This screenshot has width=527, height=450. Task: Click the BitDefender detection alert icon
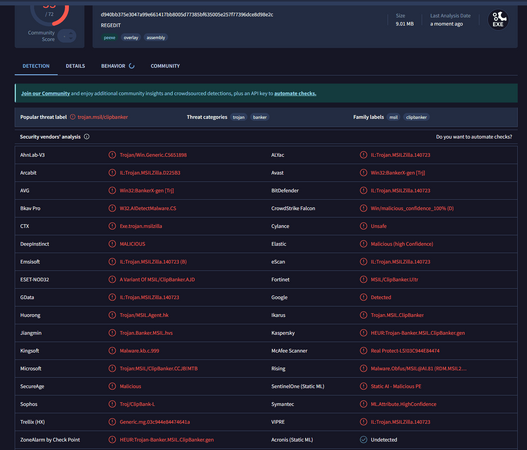click(x=363, y=191)
